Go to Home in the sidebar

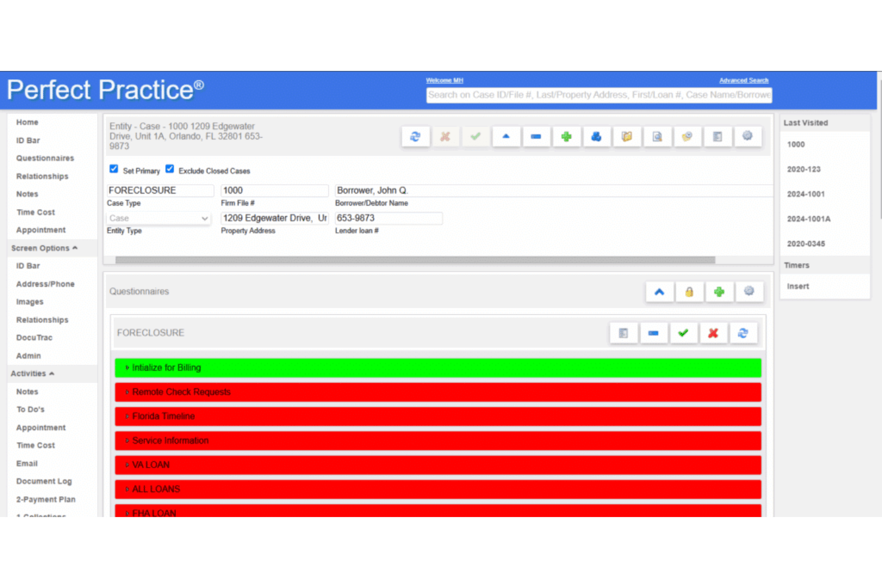click(x=27, y=122)
